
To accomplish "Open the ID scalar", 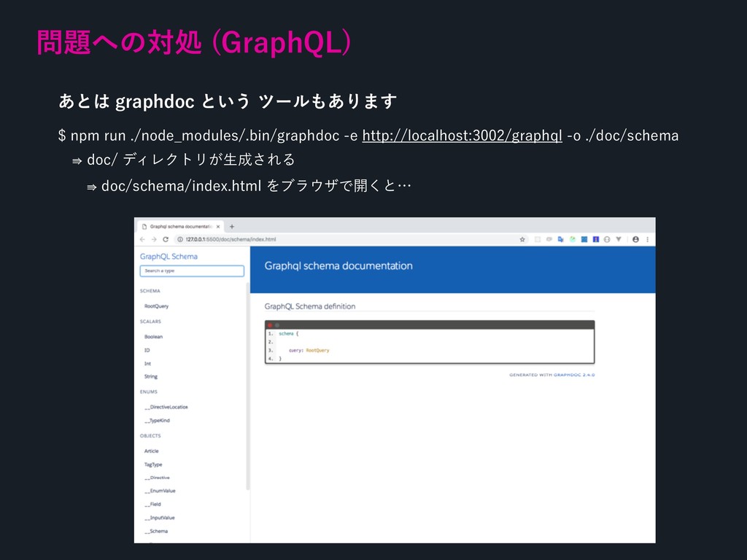I will point(147,350).
